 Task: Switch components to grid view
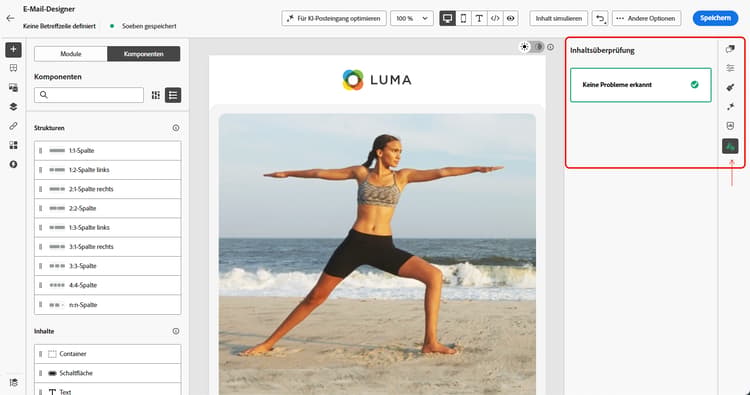(x=155, y=95)
